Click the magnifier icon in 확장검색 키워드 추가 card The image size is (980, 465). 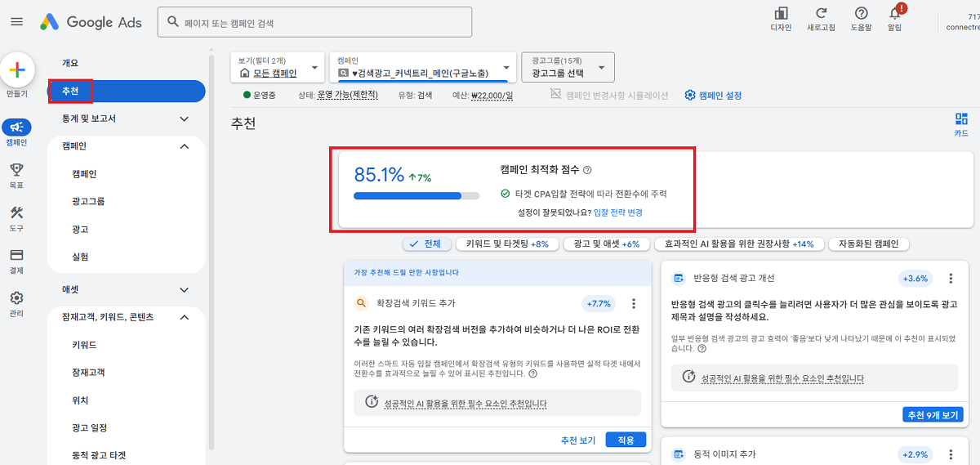[x=361, y=303]
